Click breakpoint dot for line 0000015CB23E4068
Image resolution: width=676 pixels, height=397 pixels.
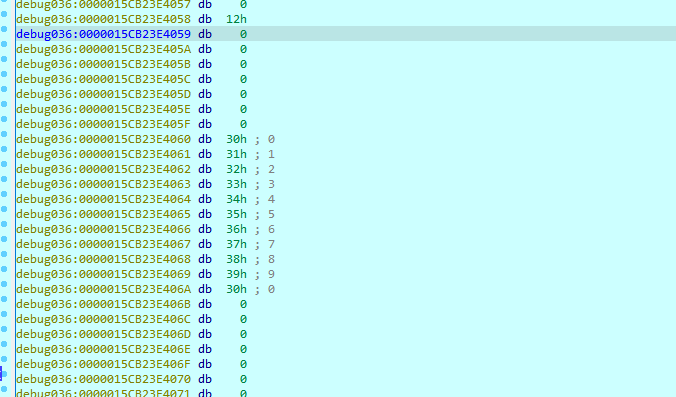[4, 254]
